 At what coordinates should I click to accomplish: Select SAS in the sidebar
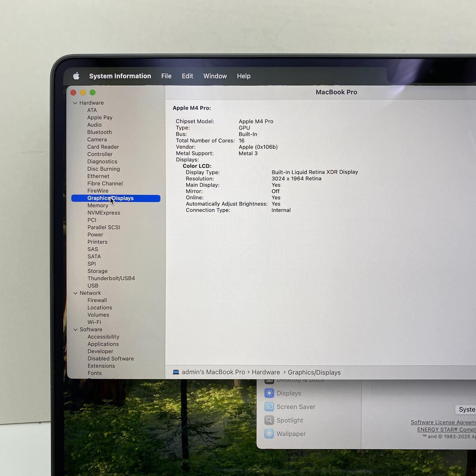(93, 249)
